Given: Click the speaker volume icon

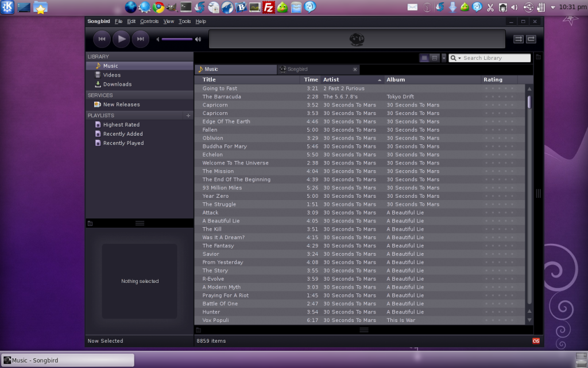Looking at the screenshot, I should pyautogui.click(x=198, y=39).
